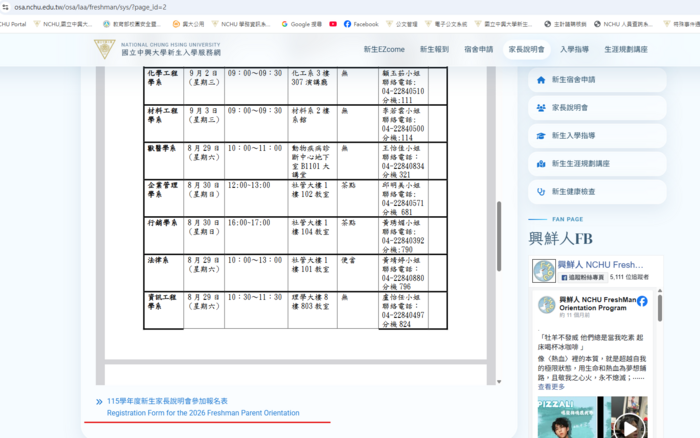The width and height of the screenshot is (700, 438).
Task: Click the 10：30～11：30 time cell
Action: (256, 310)
